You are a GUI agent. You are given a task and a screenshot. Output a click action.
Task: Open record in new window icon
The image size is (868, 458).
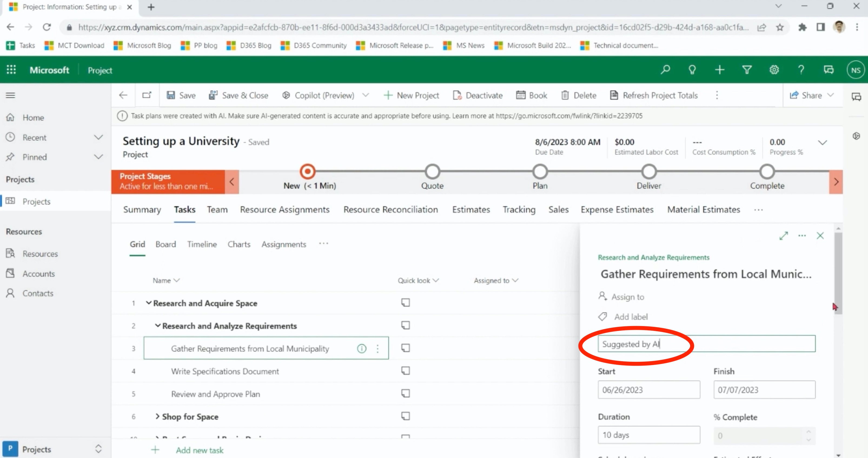pos(147,95)
